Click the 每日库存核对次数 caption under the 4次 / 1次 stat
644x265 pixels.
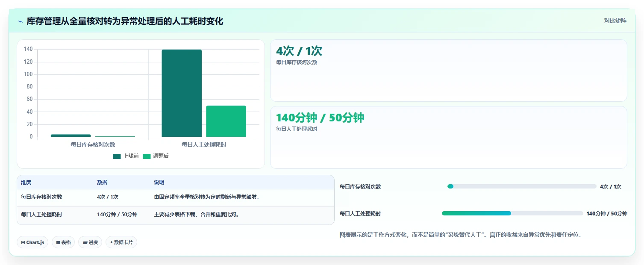pos(297,62)
